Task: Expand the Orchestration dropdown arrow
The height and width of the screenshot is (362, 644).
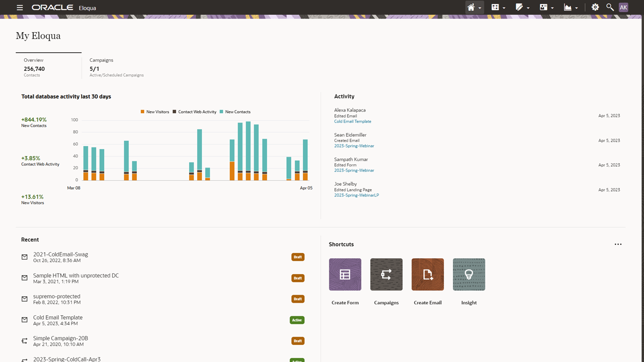Action: [x=504, y=8]
